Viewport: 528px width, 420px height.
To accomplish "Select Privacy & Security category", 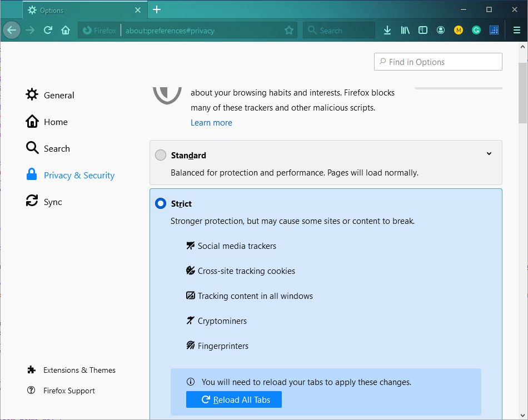I will 71,175.
